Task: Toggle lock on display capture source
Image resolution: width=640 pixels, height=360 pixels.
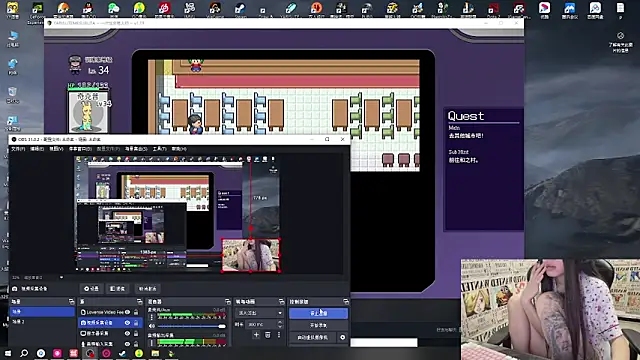Action: tap(136, 333)
